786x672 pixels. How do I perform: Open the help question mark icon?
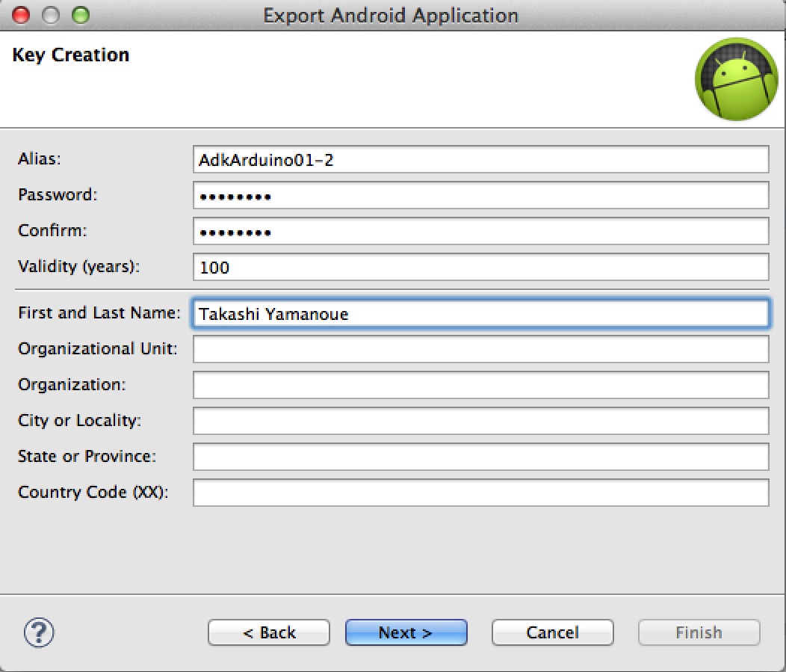(x=40, y=632)
